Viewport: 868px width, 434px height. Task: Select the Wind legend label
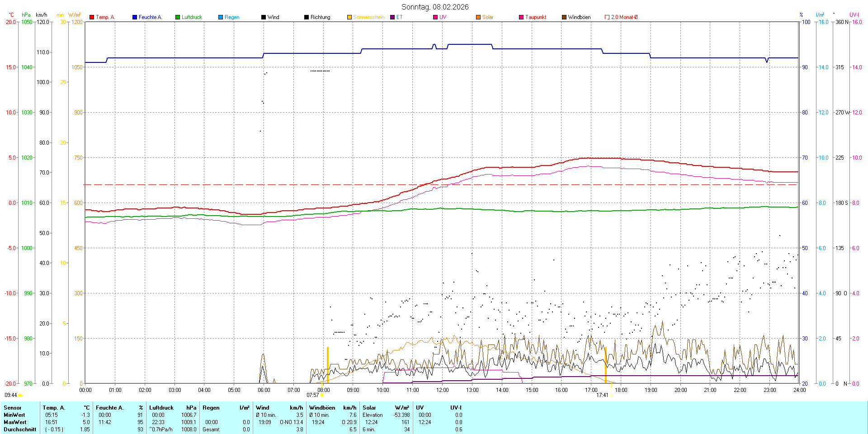(273, 17)
